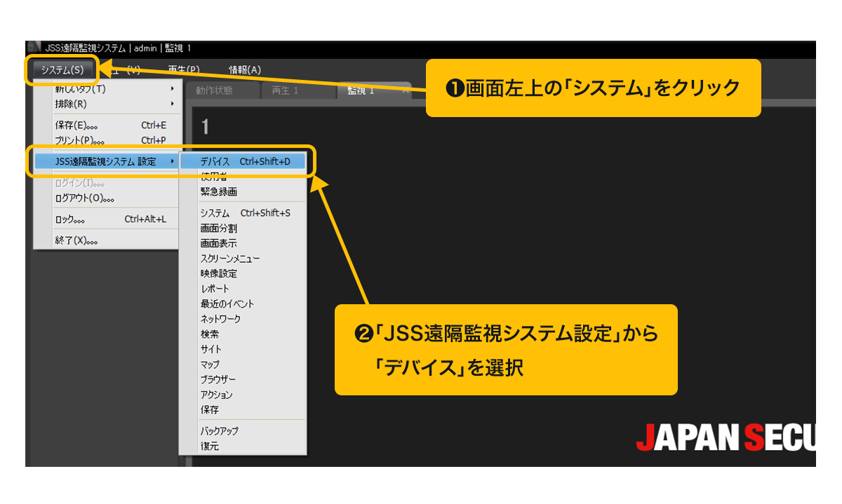The image size is (842, 504).
Task: Choose ロック... to lock the application
Action: click(x=107, y=219)
